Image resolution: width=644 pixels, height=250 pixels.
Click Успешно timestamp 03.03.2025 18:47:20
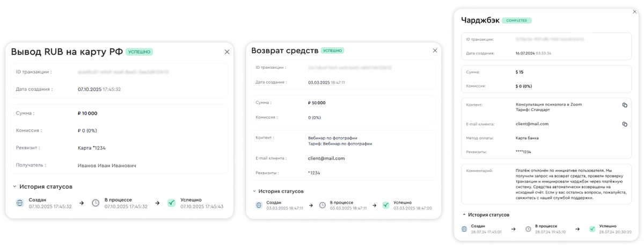coord(413,208)
